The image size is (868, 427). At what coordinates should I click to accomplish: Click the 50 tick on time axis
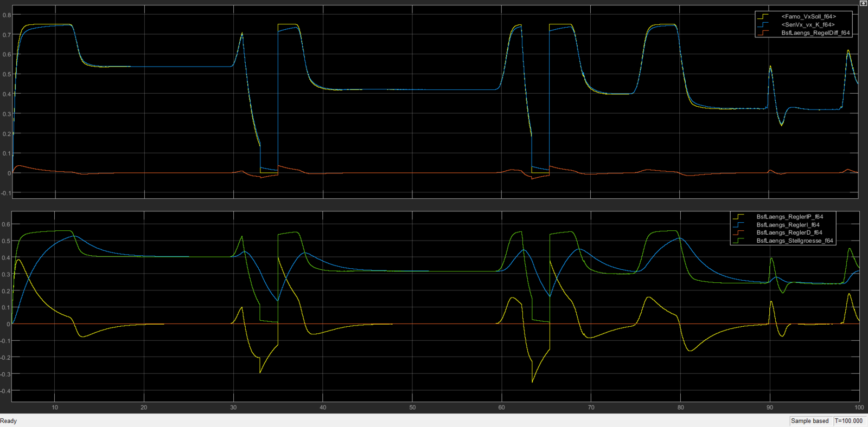[x=412, y=407]
